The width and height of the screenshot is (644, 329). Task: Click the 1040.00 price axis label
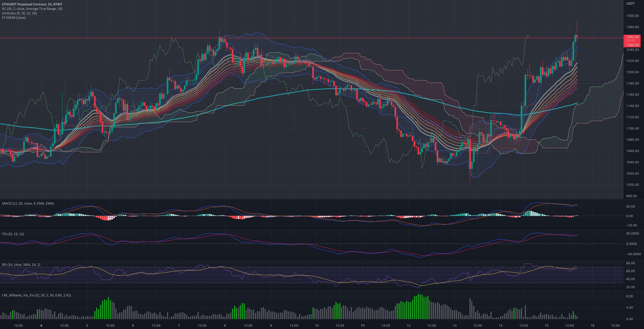632,162
